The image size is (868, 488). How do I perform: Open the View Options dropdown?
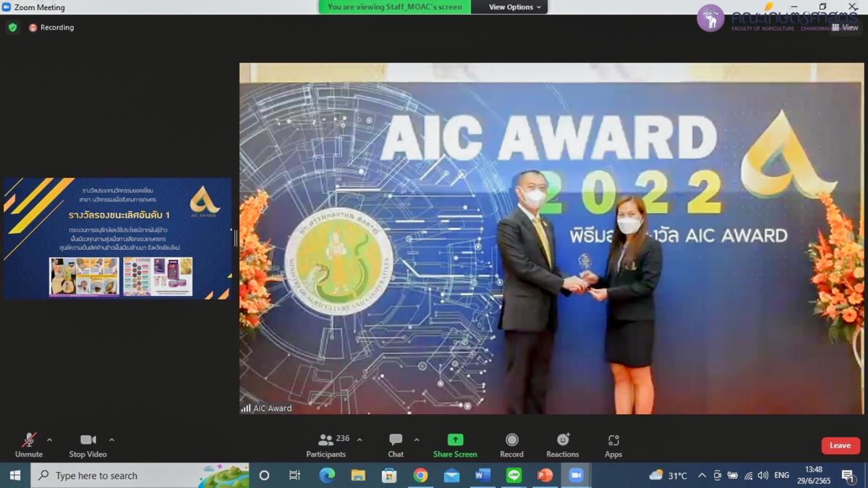516,7
